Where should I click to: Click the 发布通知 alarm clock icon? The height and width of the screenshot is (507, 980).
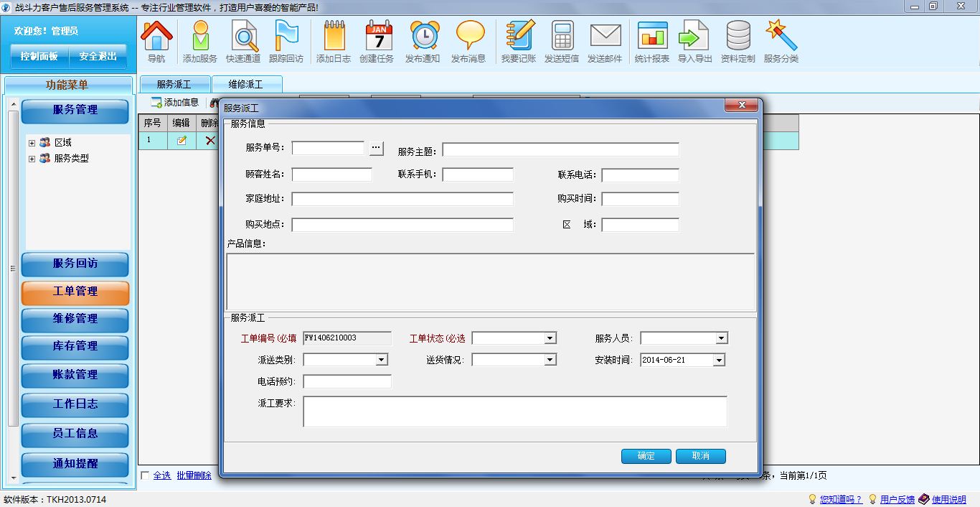(423, 36)
